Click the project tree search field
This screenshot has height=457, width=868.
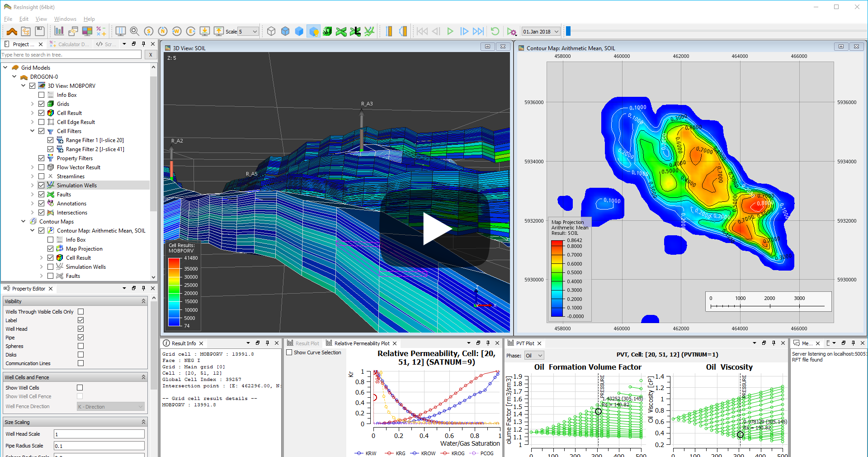point(71,55)
